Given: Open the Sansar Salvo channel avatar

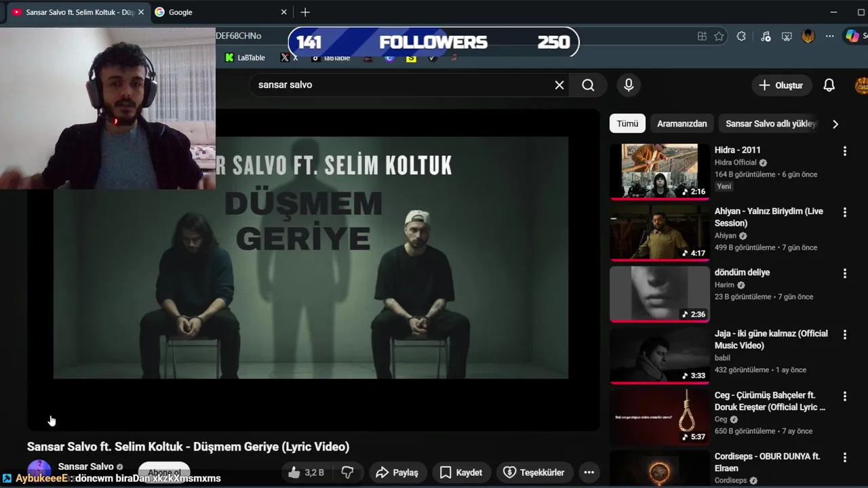Looking at the screenshot, I should 39,470.
